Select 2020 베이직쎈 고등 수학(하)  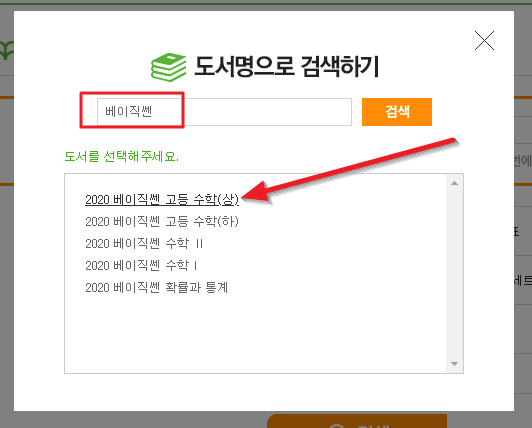162,222
